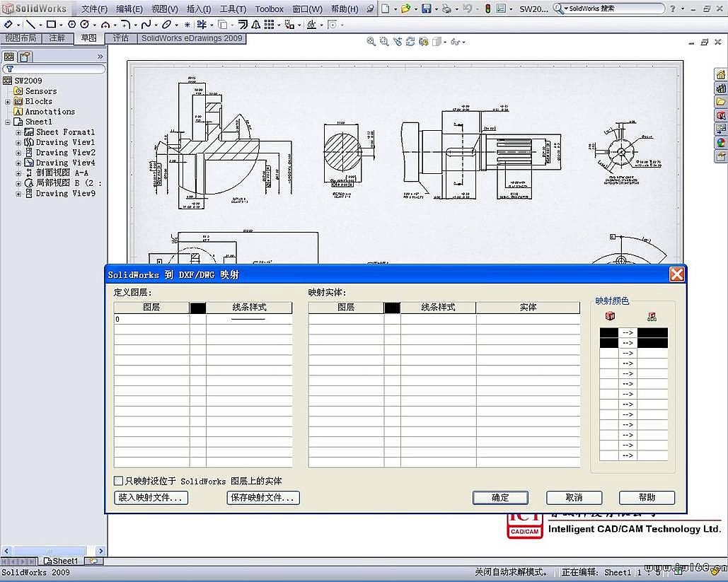This screenshot has height=582, width=728.
Task: Select the Linear Sketch Pattern tool
Action: 270,25
